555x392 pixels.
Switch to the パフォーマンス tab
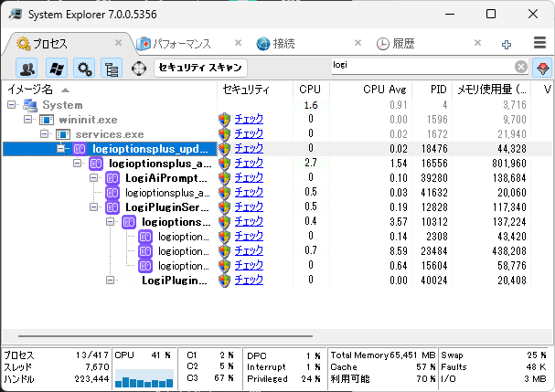pyautogui.click(x=183, y=44)
